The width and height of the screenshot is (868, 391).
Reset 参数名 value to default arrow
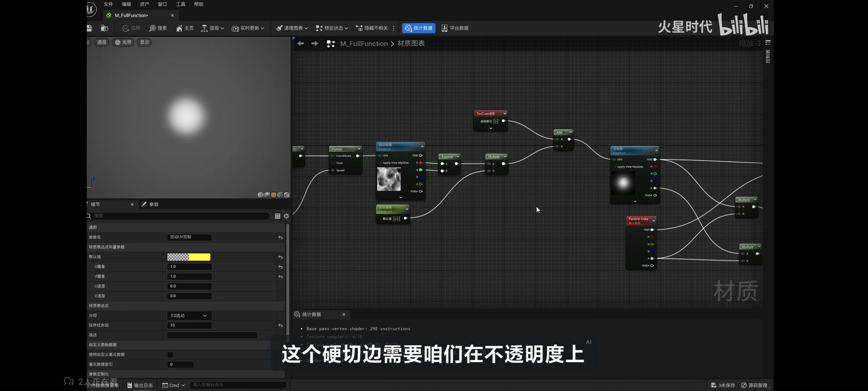click(x=280, y=237)
